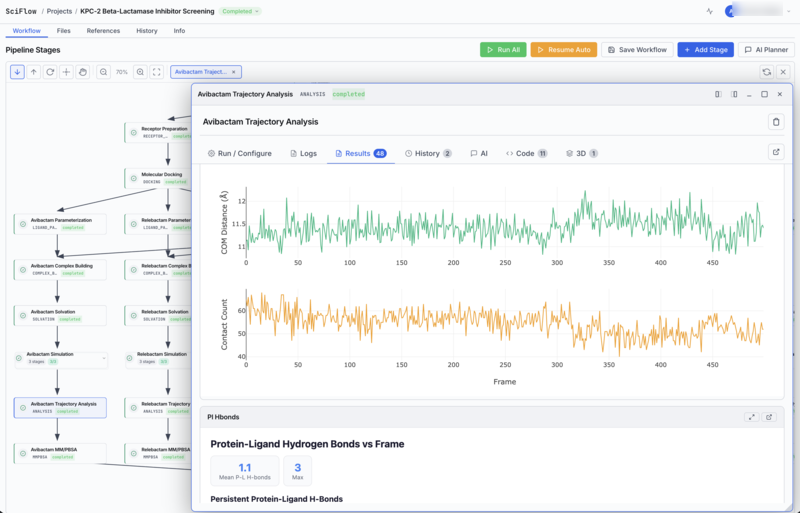The width and height of the screenshot is (800, 513).
Task: Click the pan hand tool icon
Action: point(83,72)
